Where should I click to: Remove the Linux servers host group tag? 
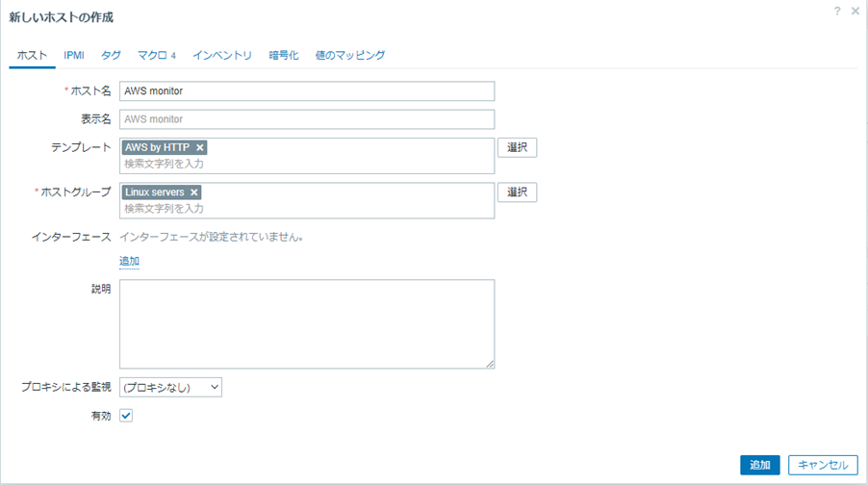click(194, 192)
